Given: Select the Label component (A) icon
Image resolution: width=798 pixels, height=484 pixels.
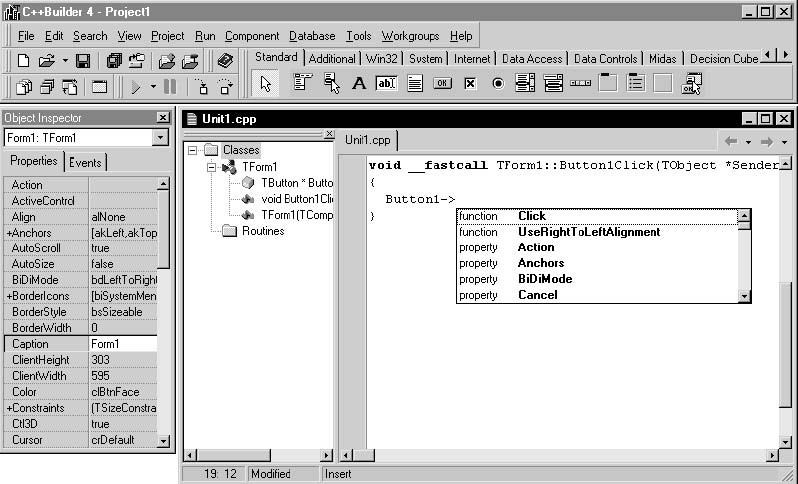Looking at the screenshot, I should click(359, 83).
